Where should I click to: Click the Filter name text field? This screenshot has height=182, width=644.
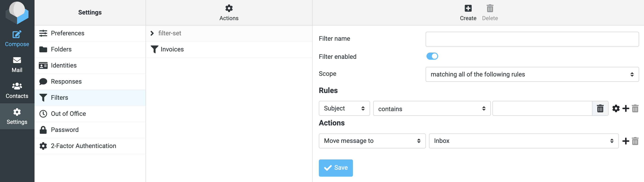[532, 39]
